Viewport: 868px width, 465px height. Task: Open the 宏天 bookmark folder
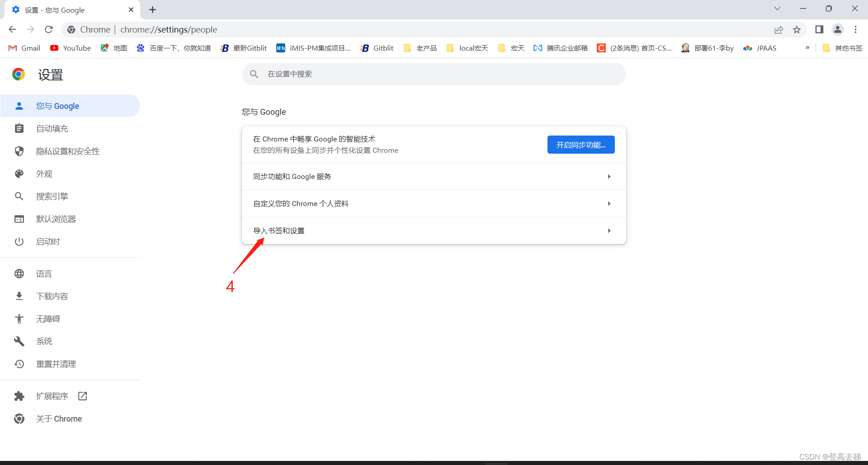click(511, 48)
